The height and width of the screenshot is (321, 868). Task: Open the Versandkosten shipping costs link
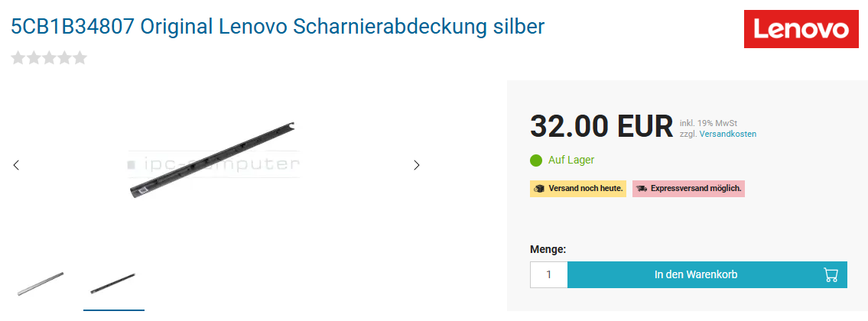click(728, 134)
